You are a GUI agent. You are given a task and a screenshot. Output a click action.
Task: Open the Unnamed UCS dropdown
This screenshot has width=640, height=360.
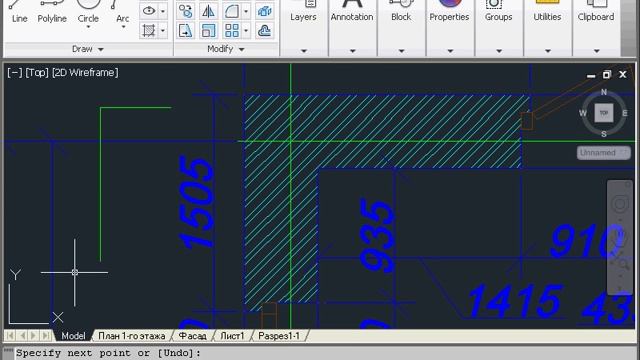coord(603,153)
